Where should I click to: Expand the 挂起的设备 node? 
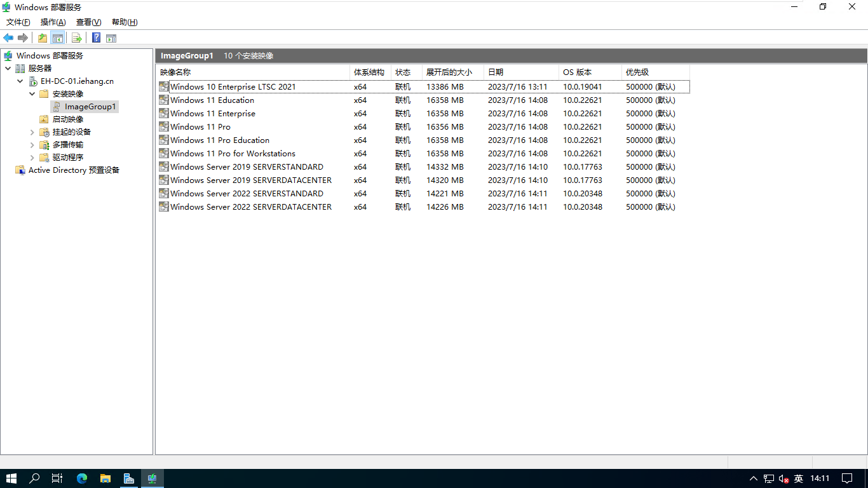pos(32,132)
